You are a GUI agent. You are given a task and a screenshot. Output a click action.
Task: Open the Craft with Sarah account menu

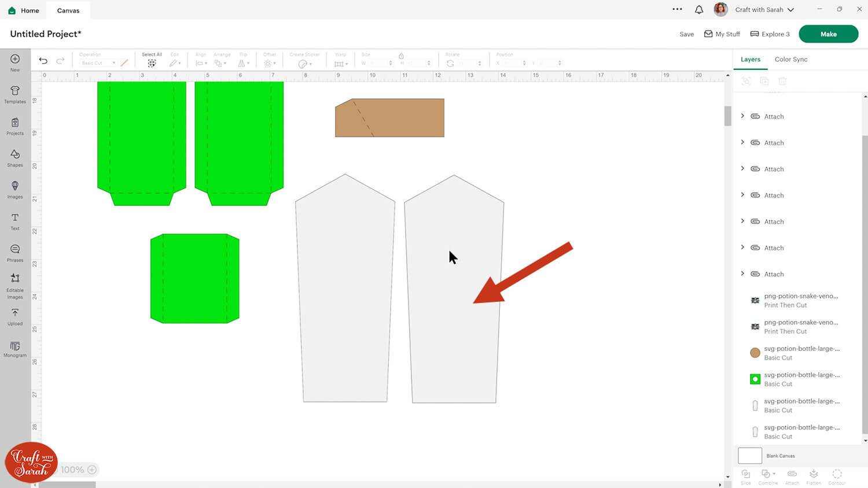tap(764, 10)
